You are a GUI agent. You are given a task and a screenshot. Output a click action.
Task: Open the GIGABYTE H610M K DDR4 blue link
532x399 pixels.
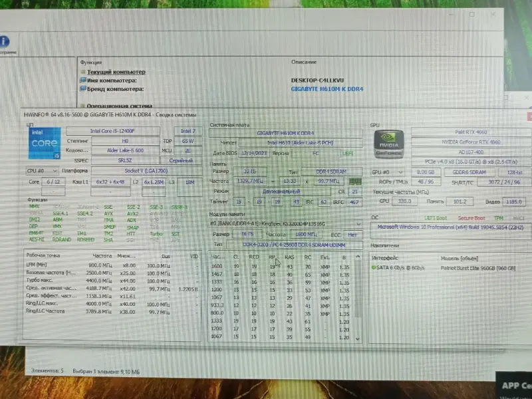coord(327,89)
